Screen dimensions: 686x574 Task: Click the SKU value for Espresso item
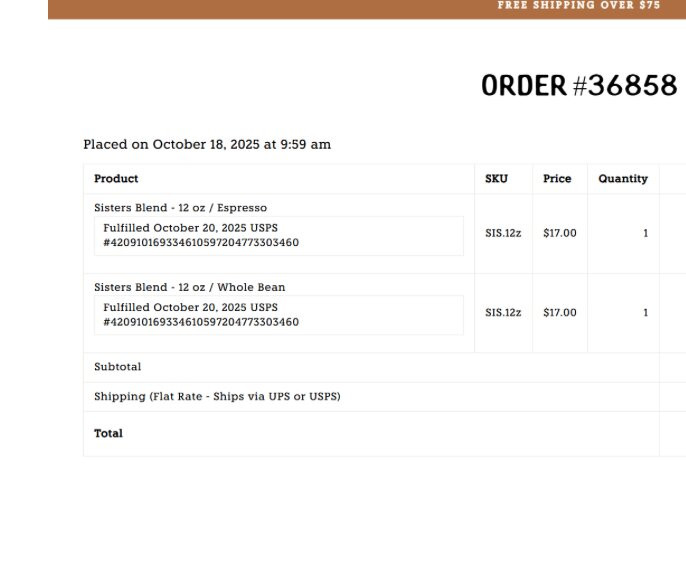(503, 233)
